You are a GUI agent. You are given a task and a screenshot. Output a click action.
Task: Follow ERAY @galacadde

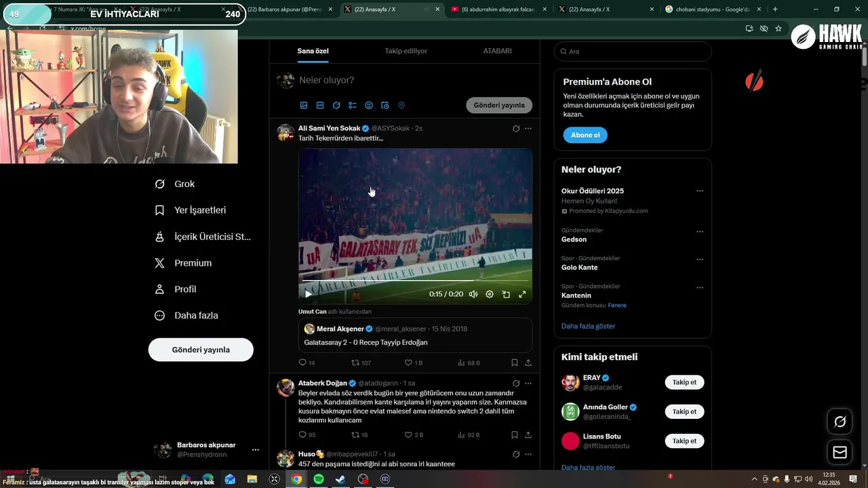pos(684,382)
